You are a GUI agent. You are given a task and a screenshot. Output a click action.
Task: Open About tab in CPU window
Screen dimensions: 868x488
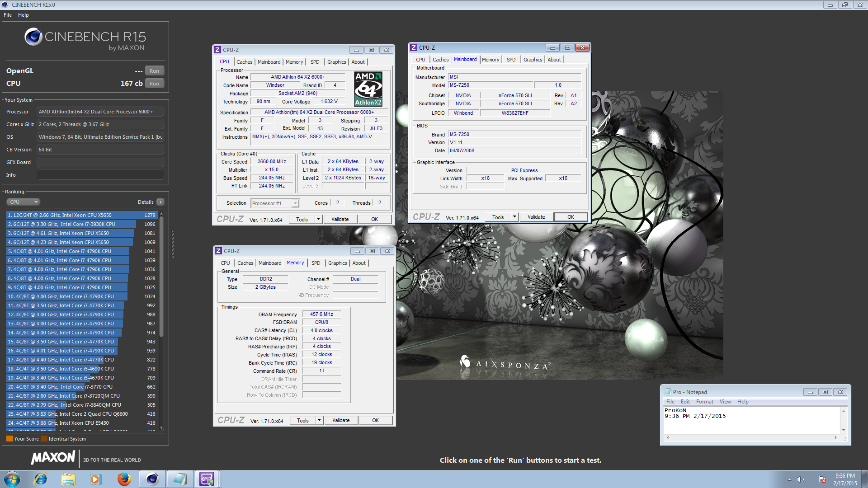pyautogui.click(x=358, y=62)
